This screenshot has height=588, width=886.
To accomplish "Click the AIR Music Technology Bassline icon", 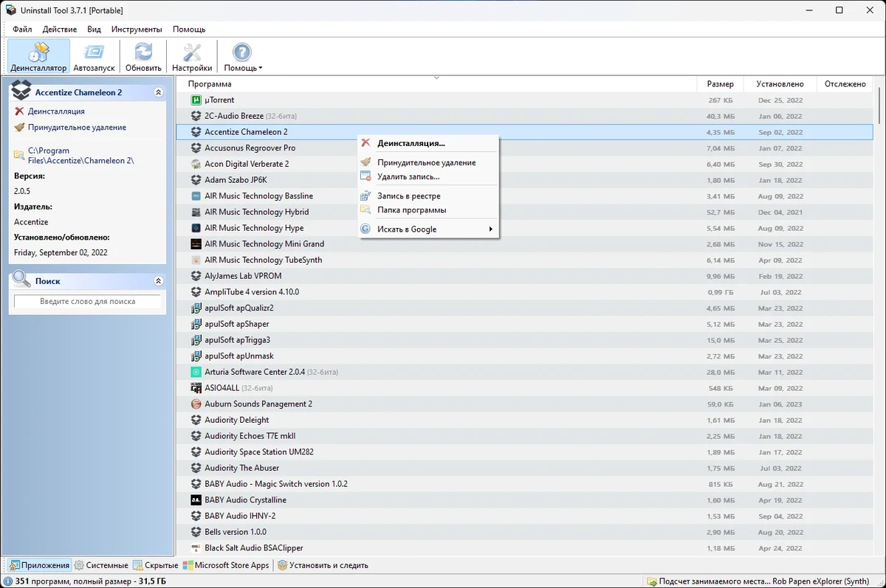I will tap(196, 196).
